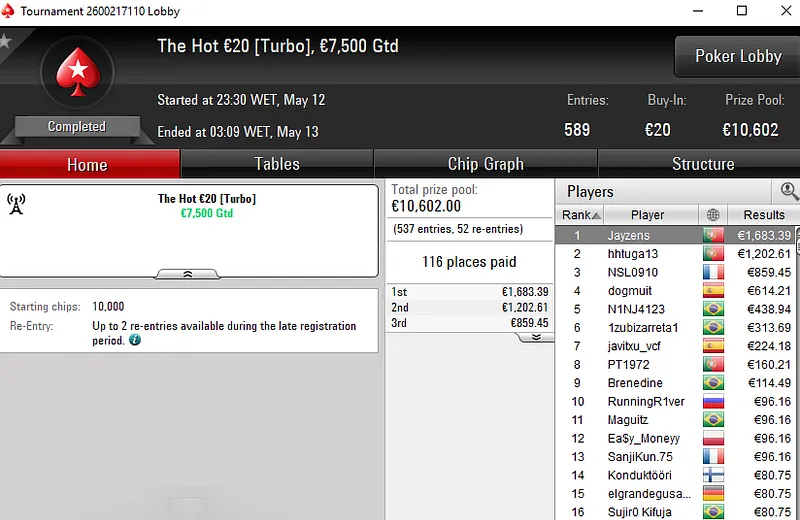Image resolution: width=800 pixels, height=520 pixels.
Task: Click NSL0910's France flag icon
Action: coord(713,272)
